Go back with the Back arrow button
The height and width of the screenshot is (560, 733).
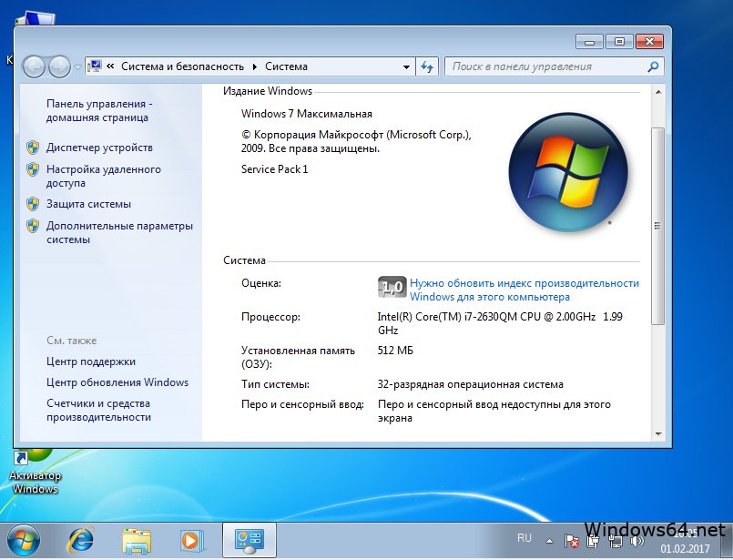pos(34,66)
